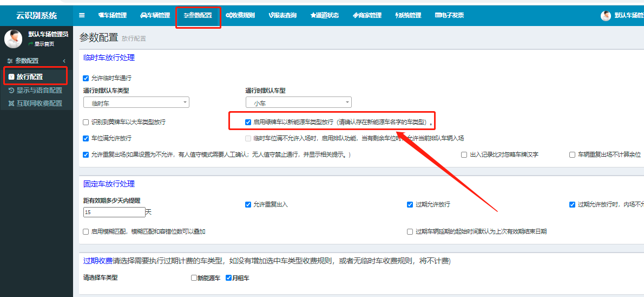
Task: Toggle 允许临时车通行 checkbox
Action: tap(86, 78)
